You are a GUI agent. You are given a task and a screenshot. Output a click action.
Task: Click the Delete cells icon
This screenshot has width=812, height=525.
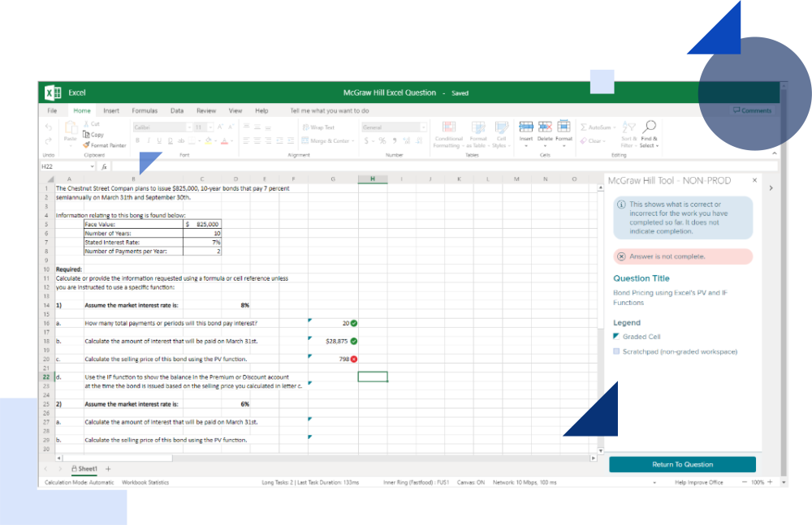545,127
